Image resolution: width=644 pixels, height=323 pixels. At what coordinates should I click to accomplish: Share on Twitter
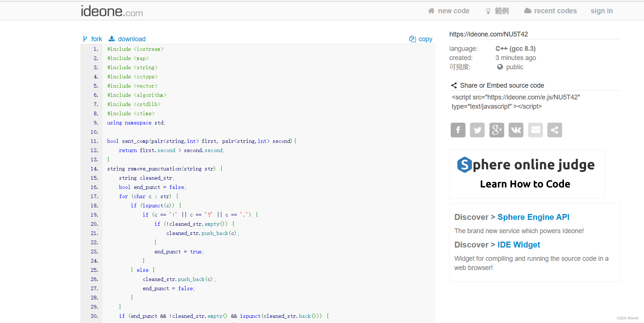click(477, 130)
